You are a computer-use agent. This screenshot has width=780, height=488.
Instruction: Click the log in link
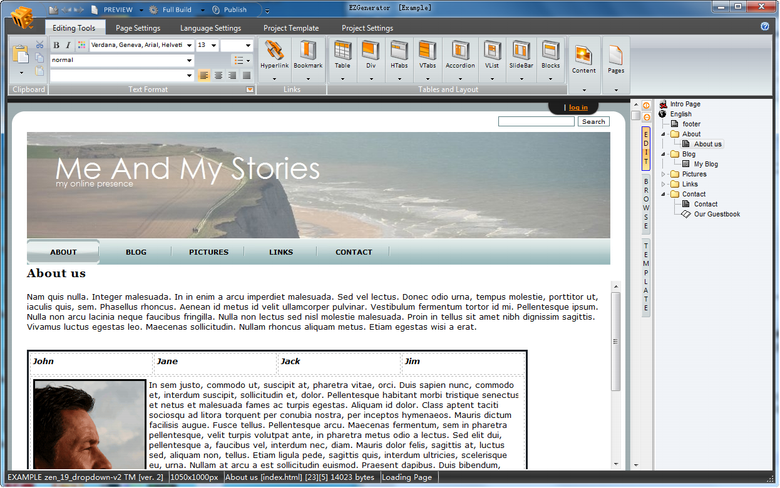click(578, 107)
